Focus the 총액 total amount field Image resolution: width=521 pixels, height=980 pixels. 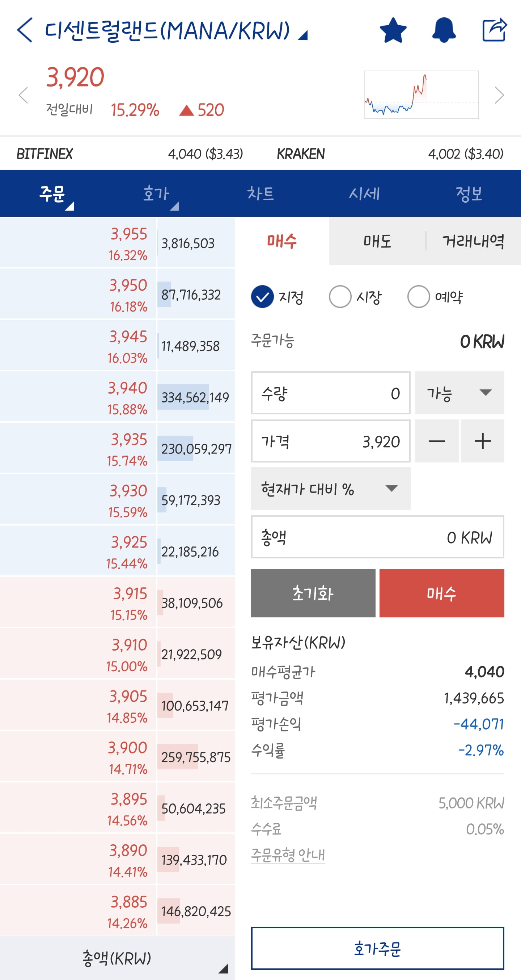tap(378, 537)
